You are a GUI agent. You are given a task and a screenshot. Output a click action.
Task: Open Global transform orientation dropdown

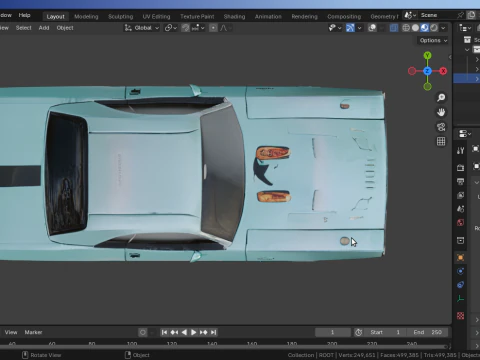tap(142, 28)
